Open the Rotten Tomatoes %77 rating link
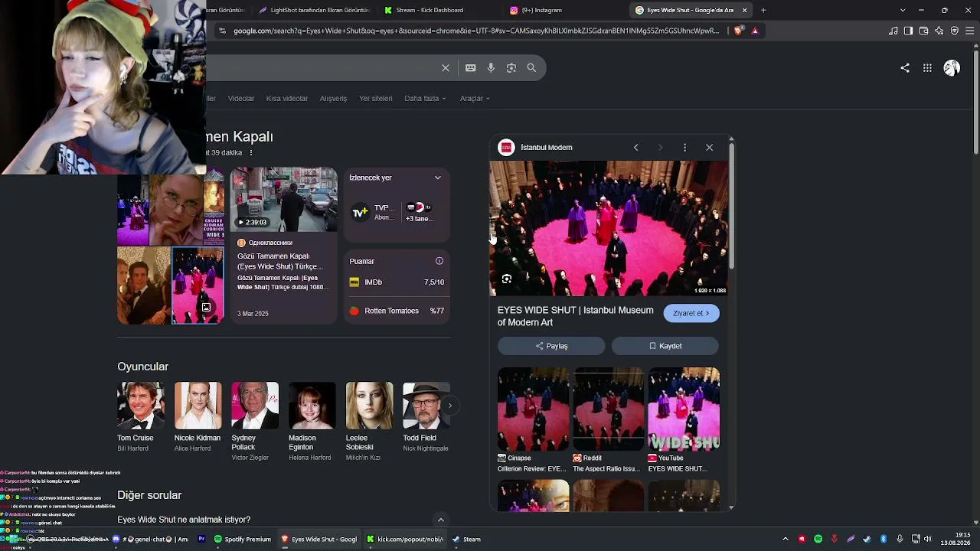Viewport: 980px width, 551px height. click(397, 311)
